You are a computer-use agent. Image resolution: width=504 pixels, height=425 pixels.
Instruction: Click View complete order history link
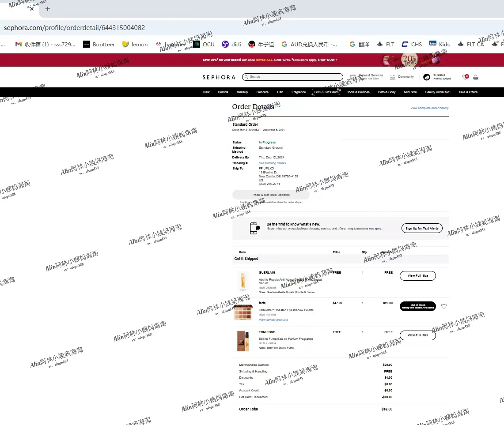(x=429, y=108)
